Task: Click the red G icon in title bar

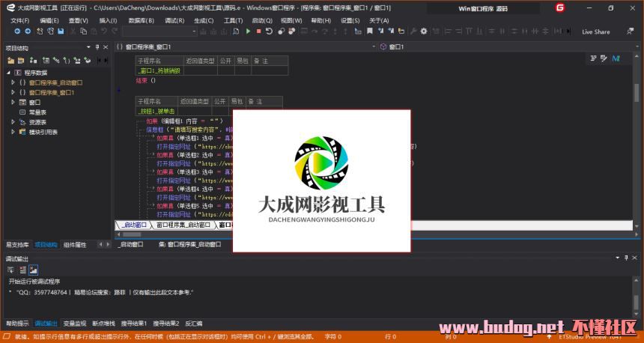Action: pos(560,7)
